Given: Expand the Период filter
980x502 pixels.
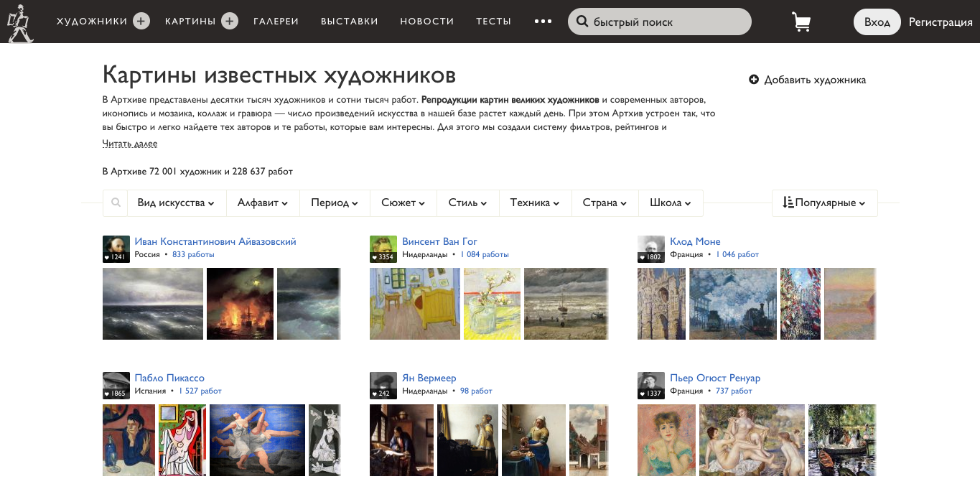Looking at the screenshot, I should pos(335,203).
